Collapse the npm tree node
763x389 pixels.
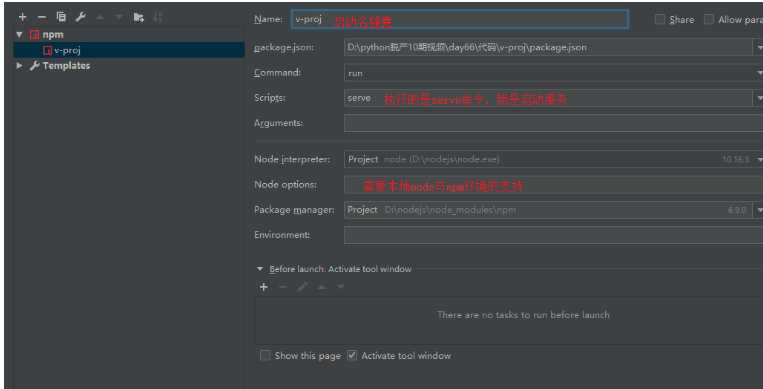[x=19, y=35]
